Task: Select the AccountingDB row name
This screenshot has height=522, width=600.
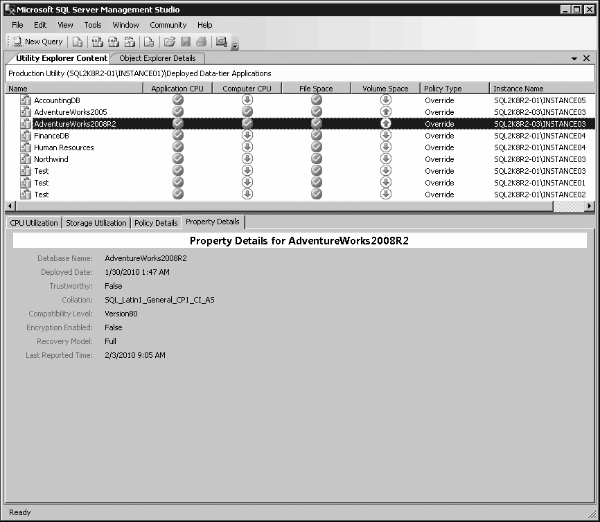Action: pyautogui.click(x=57, y=100)
